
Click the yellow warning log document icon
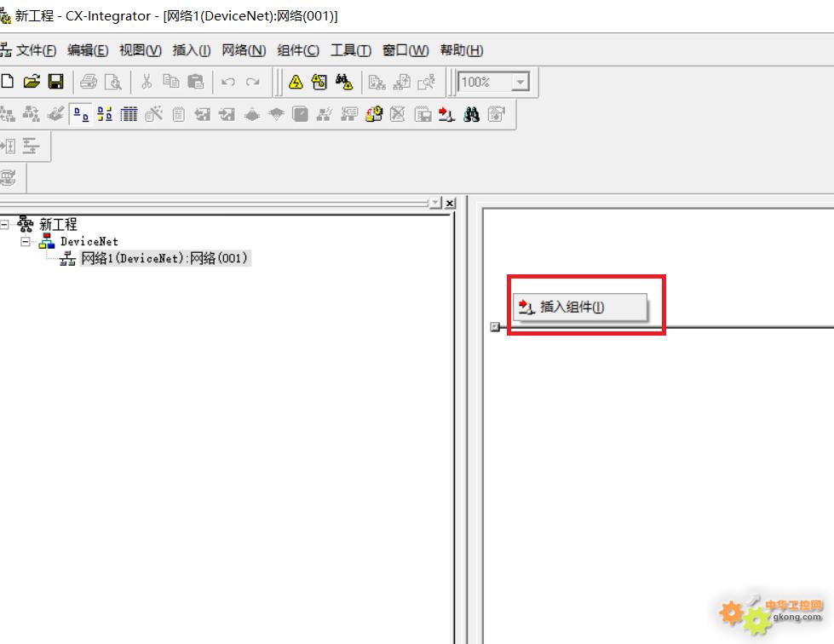[x=319, y=82]
